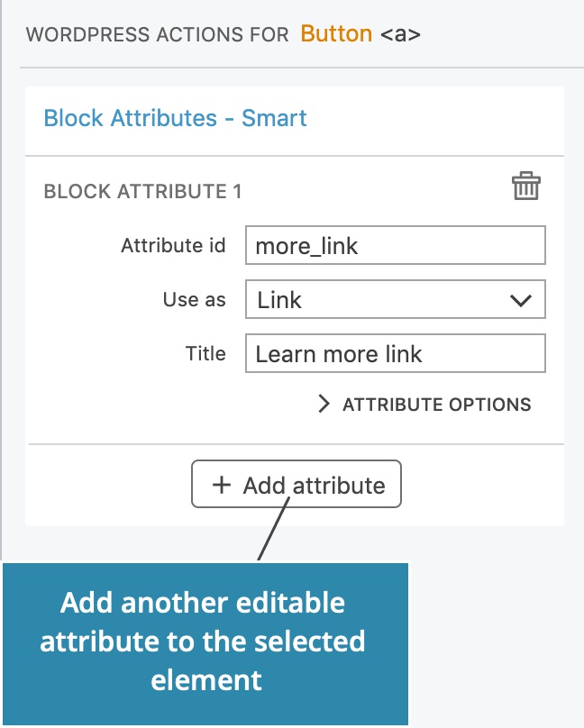Click the WordPress Actions For header text
Image resolution: width=584 pixels, height=728 pixels.
157,35
